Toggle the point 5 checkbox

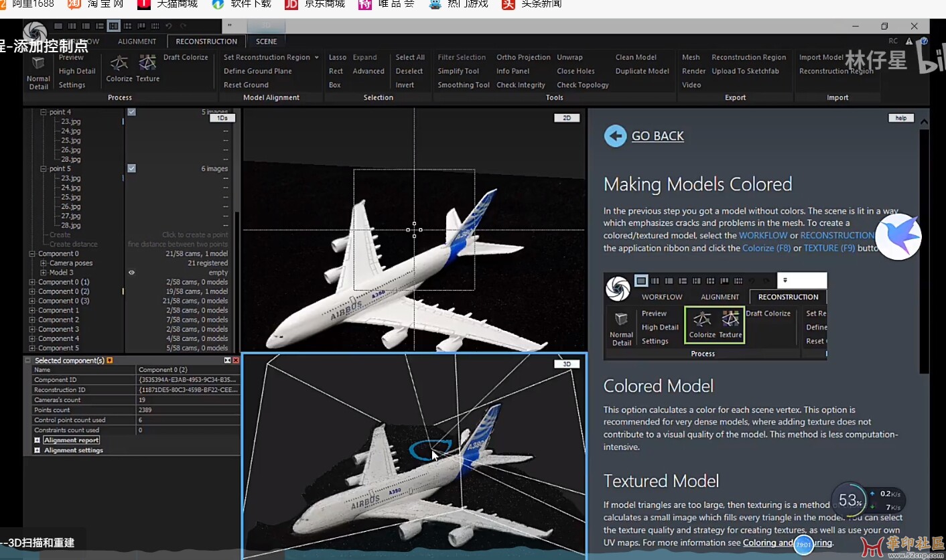[132, 168]
